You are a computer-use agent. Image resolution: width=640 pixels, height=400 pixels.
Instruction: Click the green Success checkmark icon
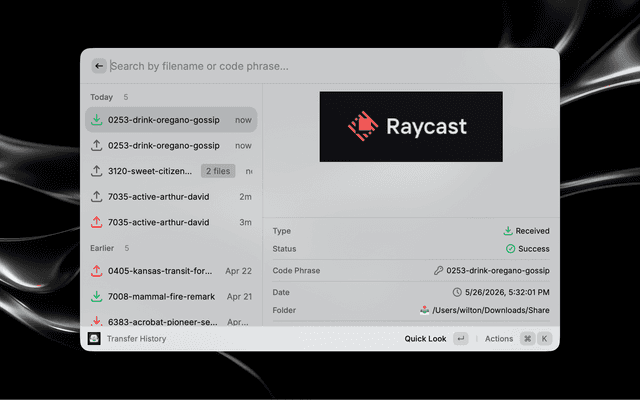[x=510, y=249]
